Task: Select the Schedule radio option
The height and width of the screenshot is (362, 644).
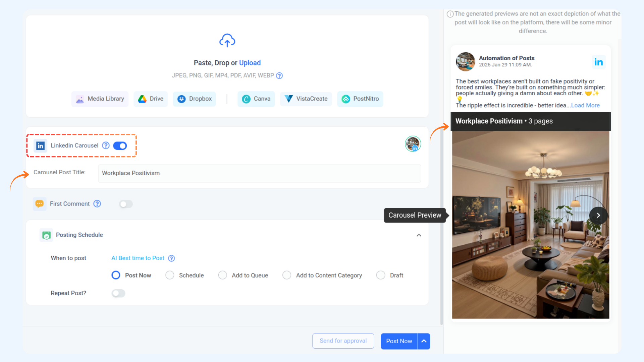Action: tap(170, 275)
